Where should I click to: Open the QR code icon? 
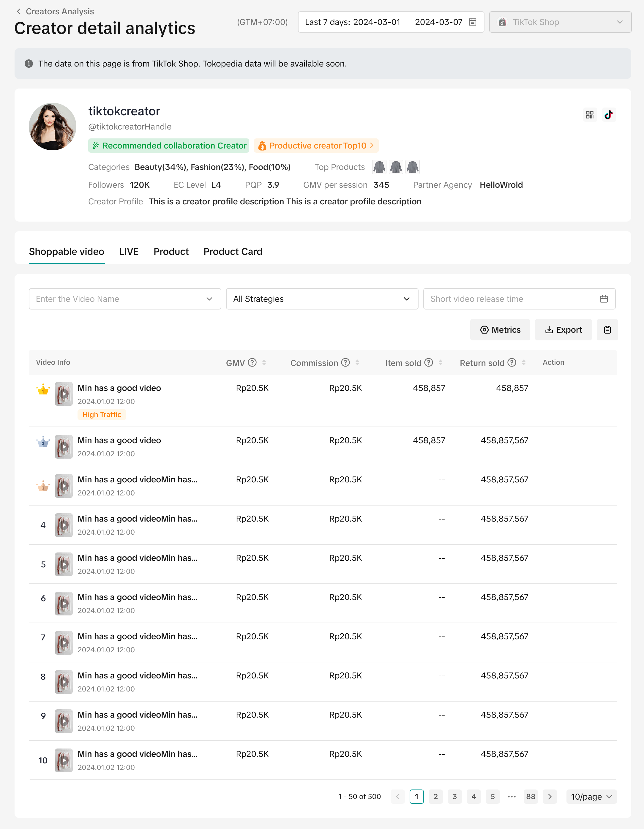coord(589,115)
